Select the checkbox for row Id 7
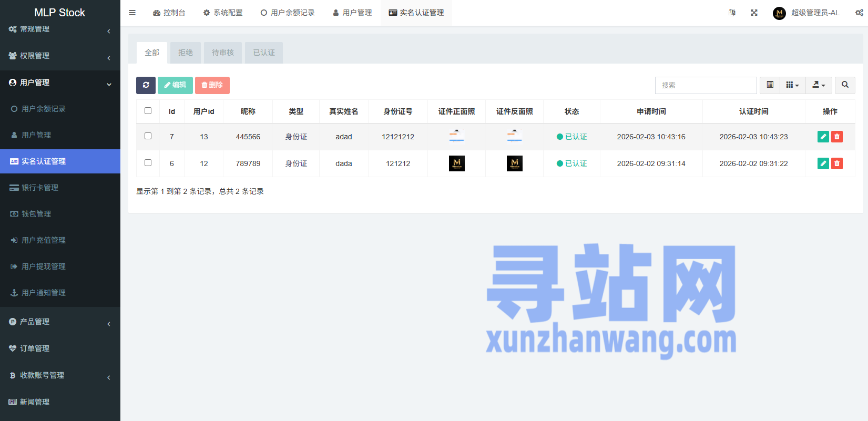Image resolution: width=868 pixels, height=421 pixels. (x=148, y=136)
